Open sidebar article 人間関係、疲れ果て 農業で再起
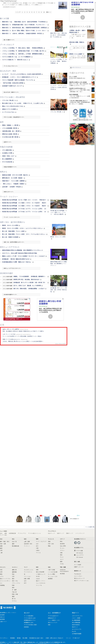Viewport: 96px width, 644px height. [78, 31]
